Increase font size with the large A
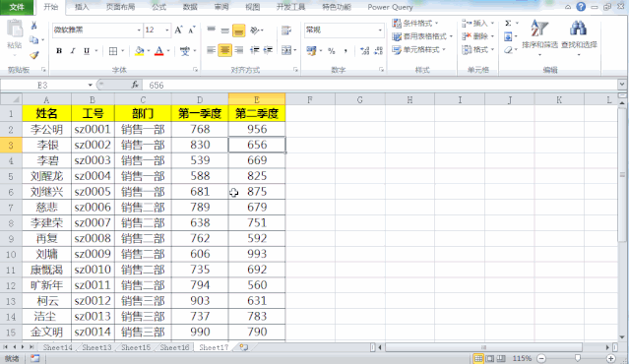 178,30
